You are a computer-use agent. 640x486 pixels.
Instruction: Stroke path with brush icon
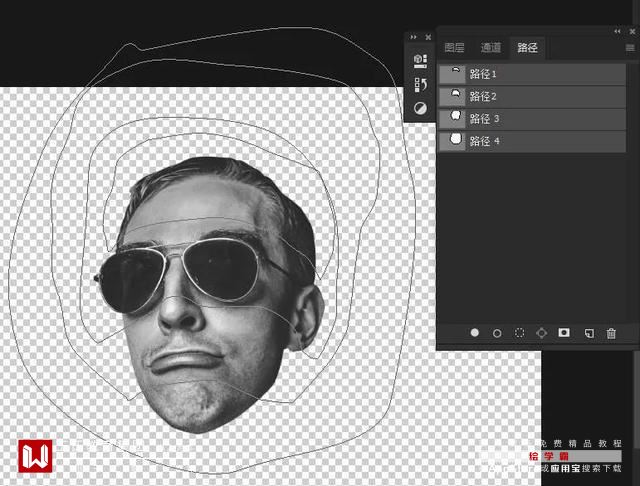coord(497,333)
